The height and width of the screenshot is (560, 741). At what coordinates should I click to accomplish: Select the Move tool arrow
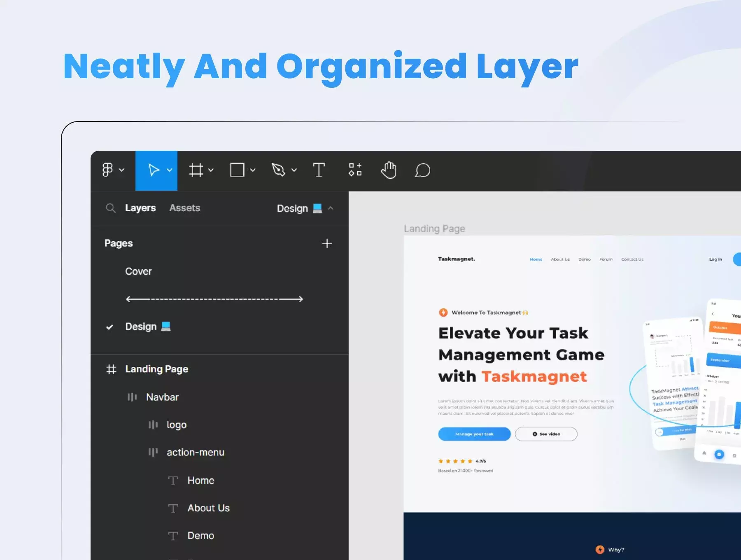(x=154, y=170)
